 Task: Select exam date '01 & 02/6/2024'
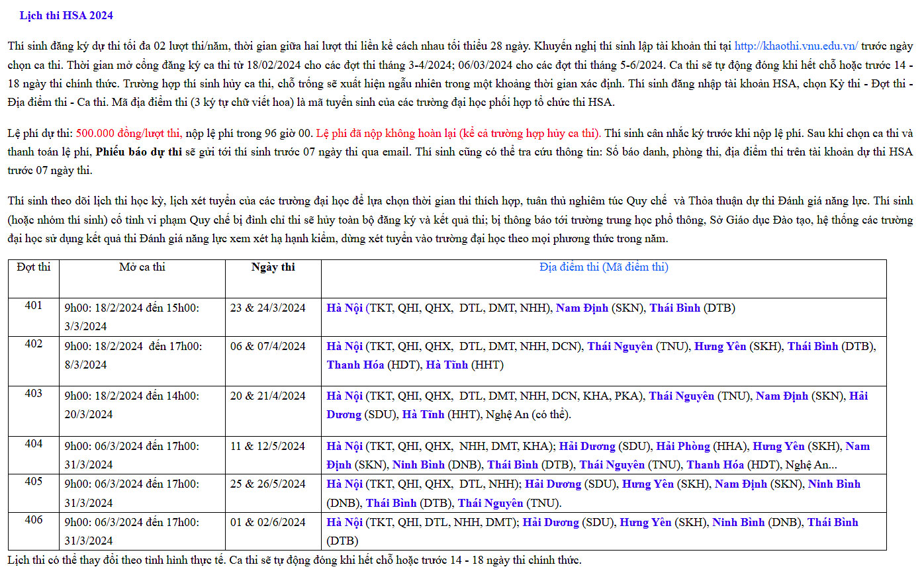(x=268, y=523)
